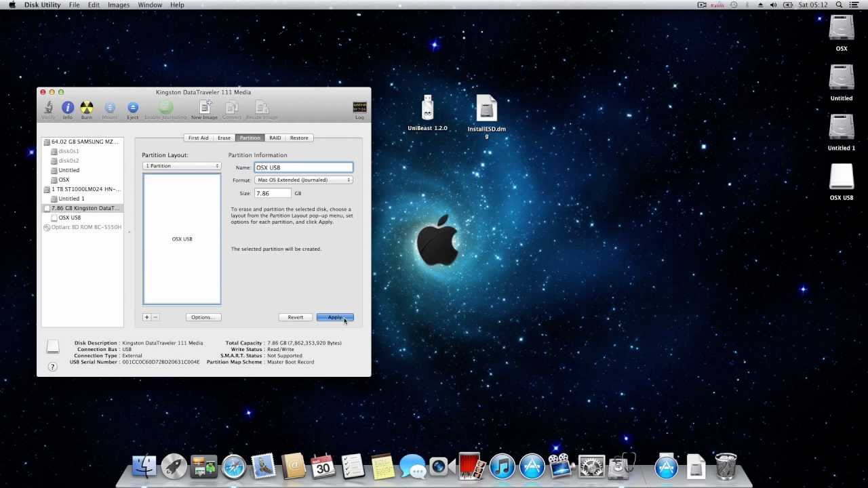Click the Verify toolbar icon

(48, 110)
